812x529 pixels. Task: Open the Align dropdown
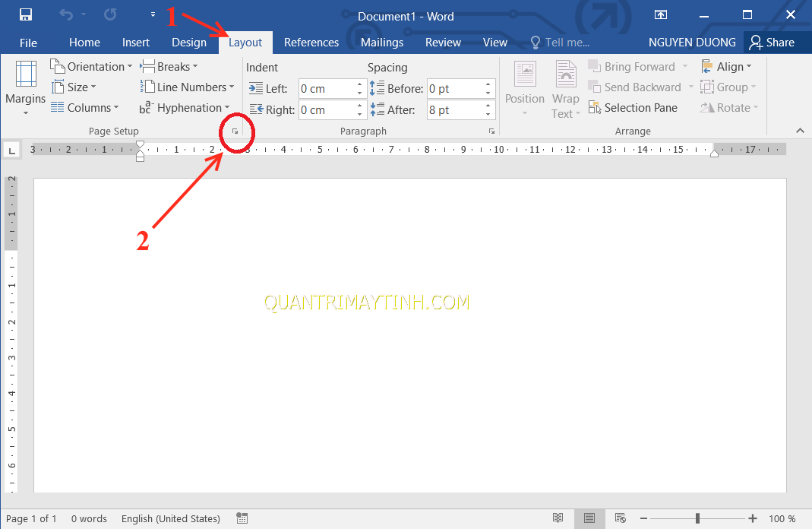tap(726, 66)
